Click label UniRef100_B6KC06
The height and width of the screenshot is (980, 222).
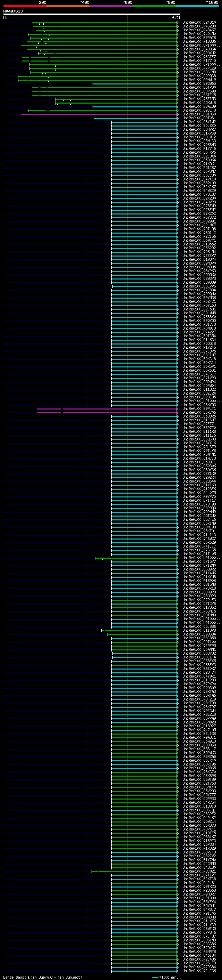tap(199, 413)
